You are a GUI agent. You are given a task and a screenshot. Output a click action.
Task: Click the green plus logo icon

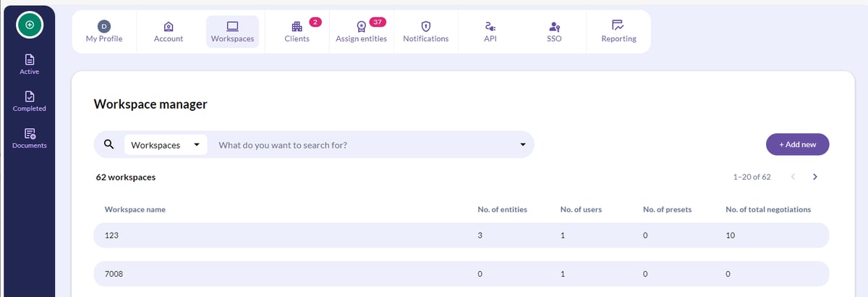(x=30, y=25)
